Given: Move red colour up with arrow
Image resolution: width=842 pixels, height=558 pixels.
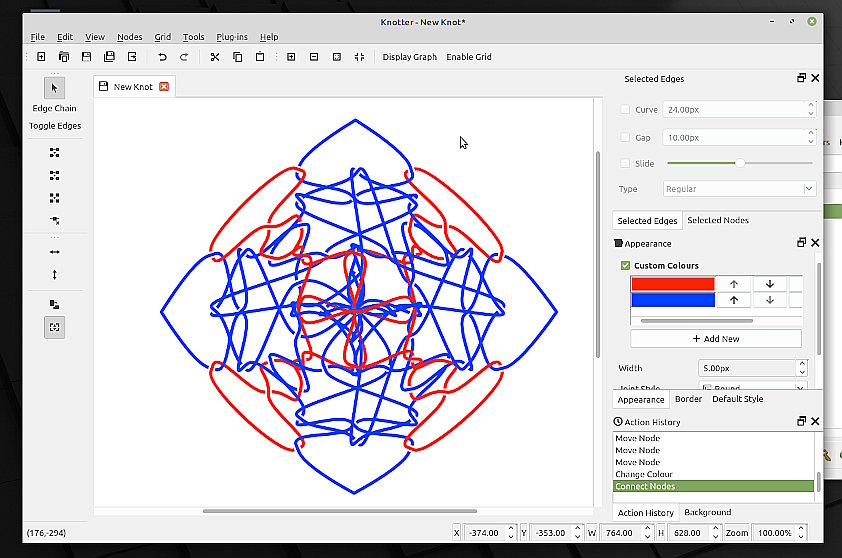Looking at the screenshot, I should (x=734, y=284).
